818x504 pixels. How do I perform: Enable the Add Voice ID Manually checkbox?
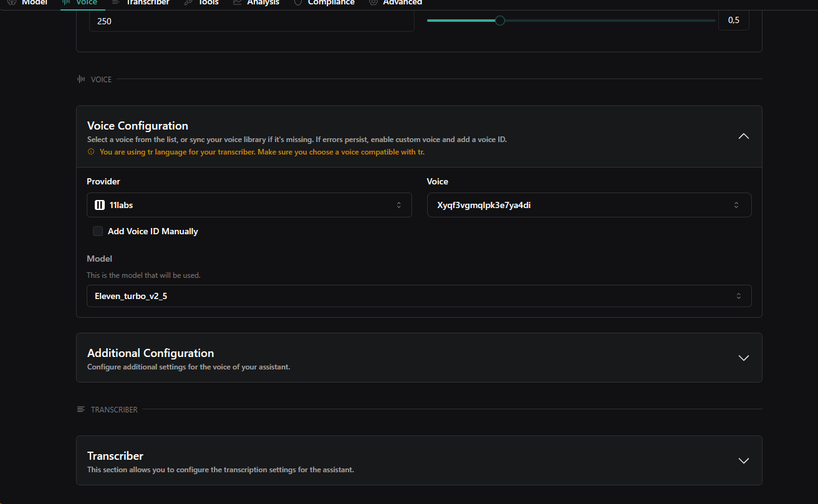[x=98, y=231]
